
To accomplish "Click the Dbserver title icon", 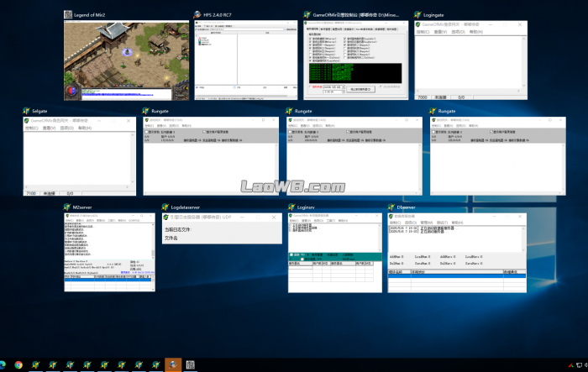I will [x=391, y=207].
